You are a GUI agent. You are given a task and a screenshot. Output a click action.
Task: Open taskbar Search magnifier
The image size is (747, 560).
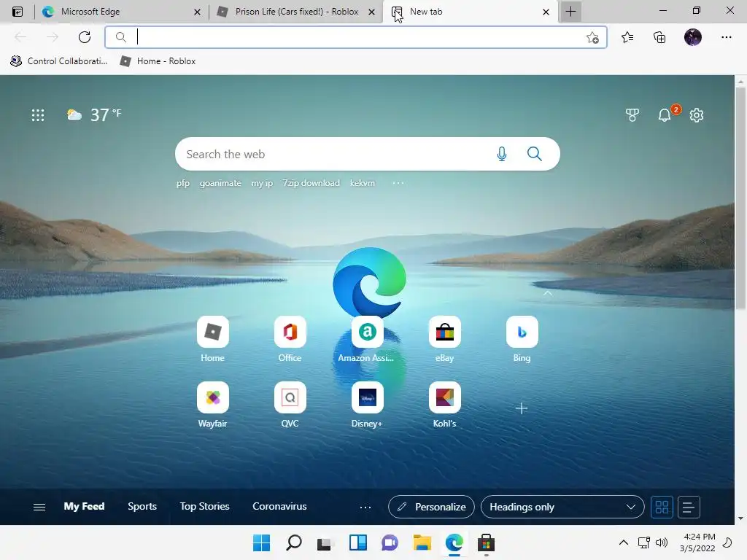point(293,542)
